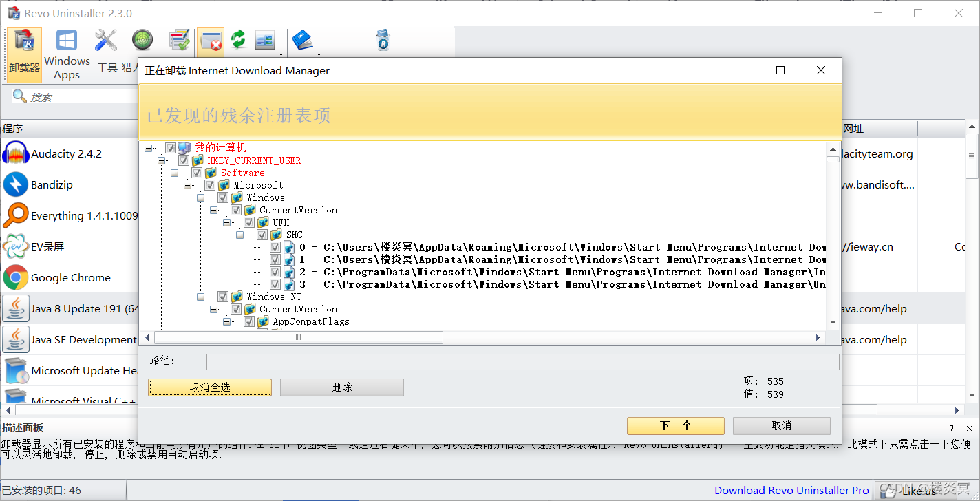Screen dimensions: 980x501
Task: Open options via the checklist toolbar icon
Action: tap(179, 41)
